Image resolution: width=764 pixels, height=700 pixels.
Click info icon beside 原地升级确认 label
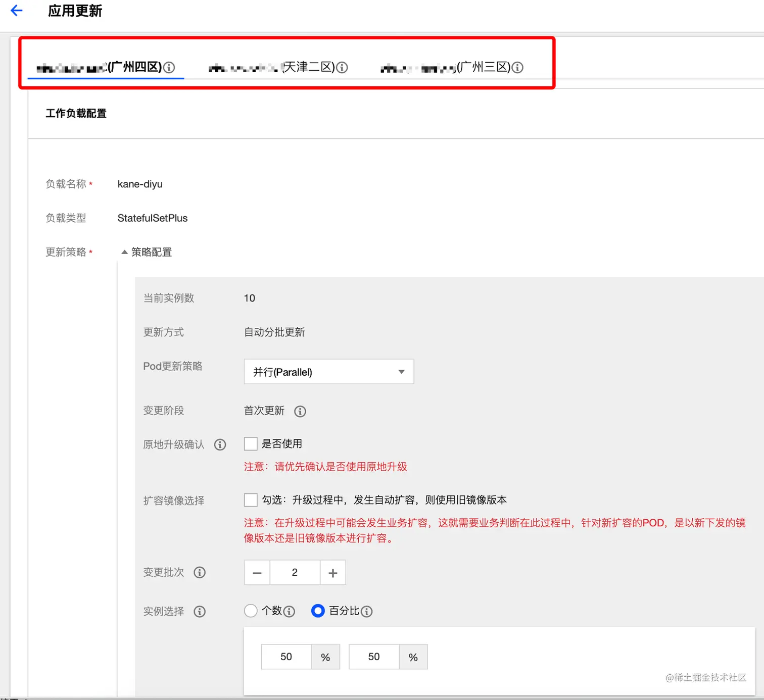tap(220, 444)
